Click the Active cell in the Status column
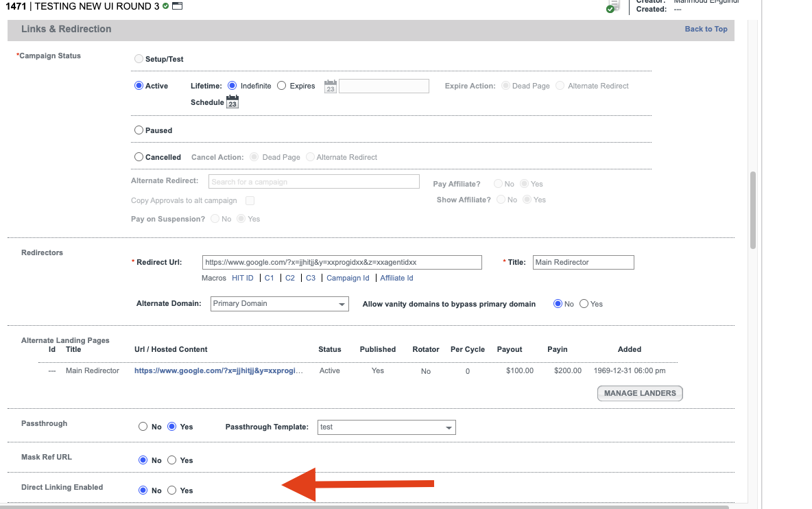This screenshot has width=812, height=509. tap(329, 370)
